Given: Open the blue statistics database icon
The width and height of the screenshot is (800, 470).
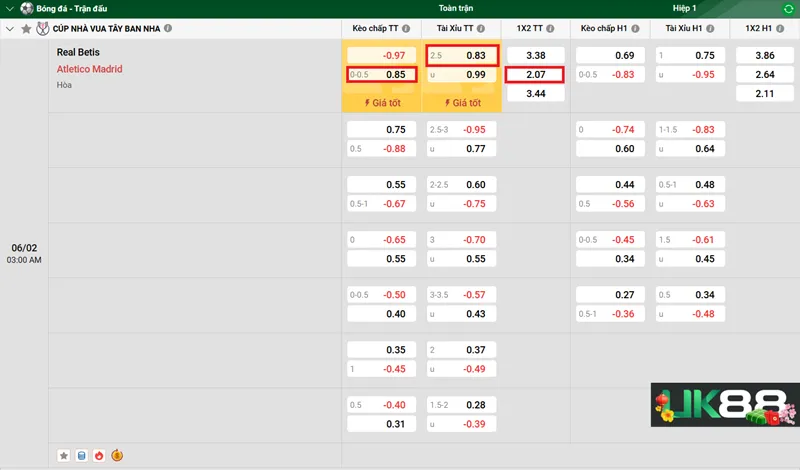Looking at the screenshot, I should [x=82, y=456].
